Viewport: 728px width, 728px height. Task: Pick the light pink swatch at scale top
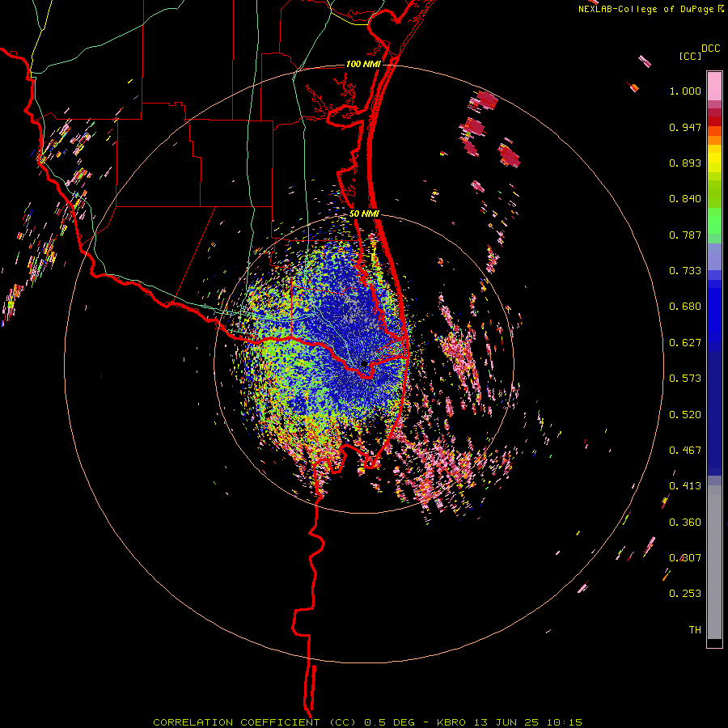click(714, 86)
